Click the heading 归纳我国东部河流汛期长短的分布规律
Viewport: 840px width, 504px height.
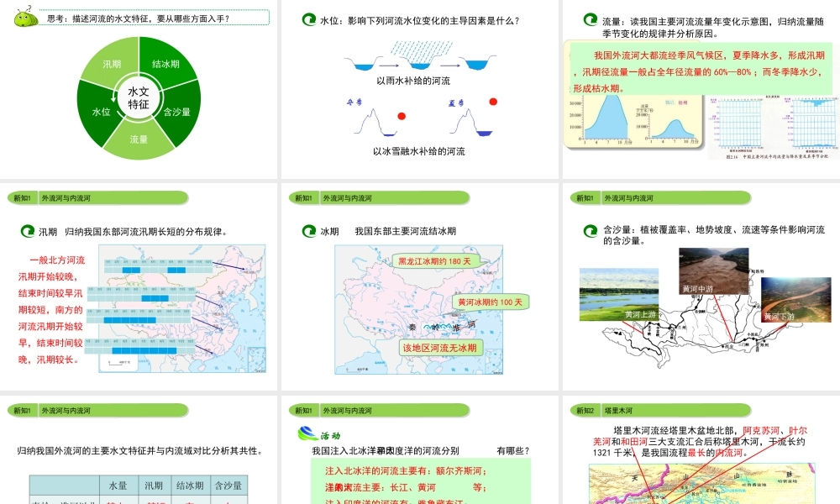(x=146, y=232)
